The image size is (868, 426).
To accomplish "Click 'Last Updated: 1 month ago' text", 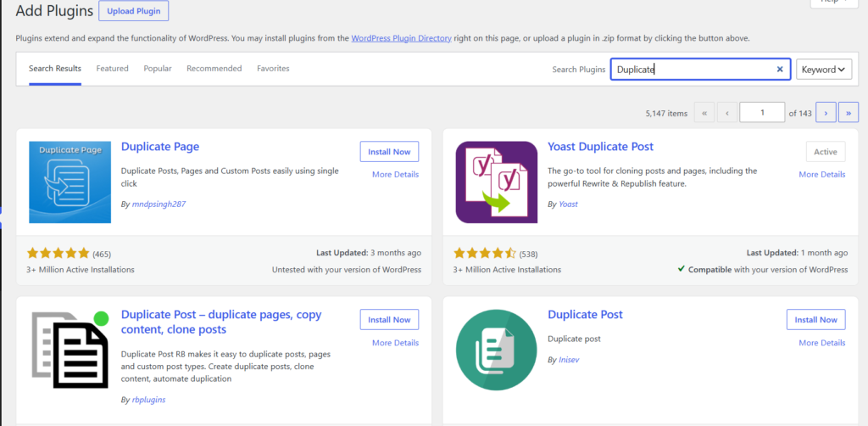I will point(797,253).
